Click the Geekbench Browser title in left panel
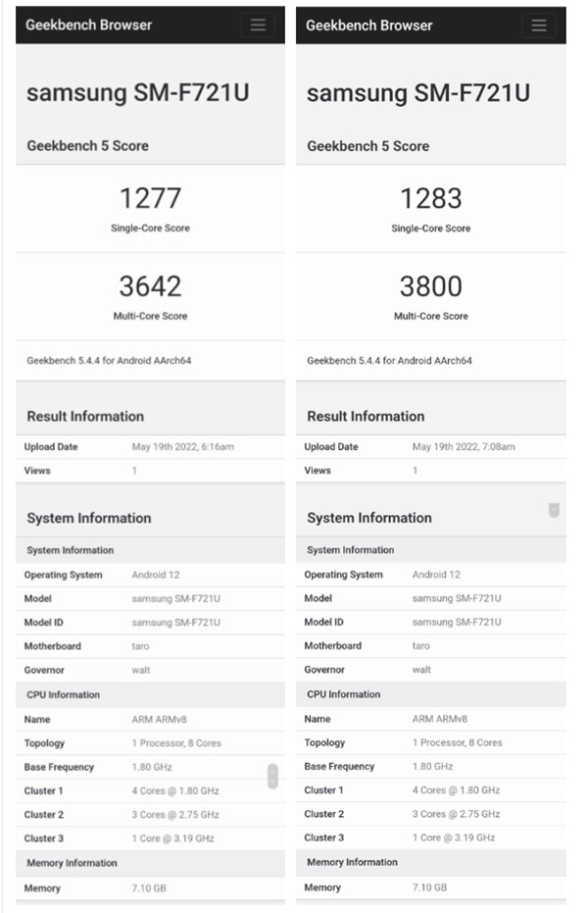Viewport: 588px width, 913px height. 88,25
